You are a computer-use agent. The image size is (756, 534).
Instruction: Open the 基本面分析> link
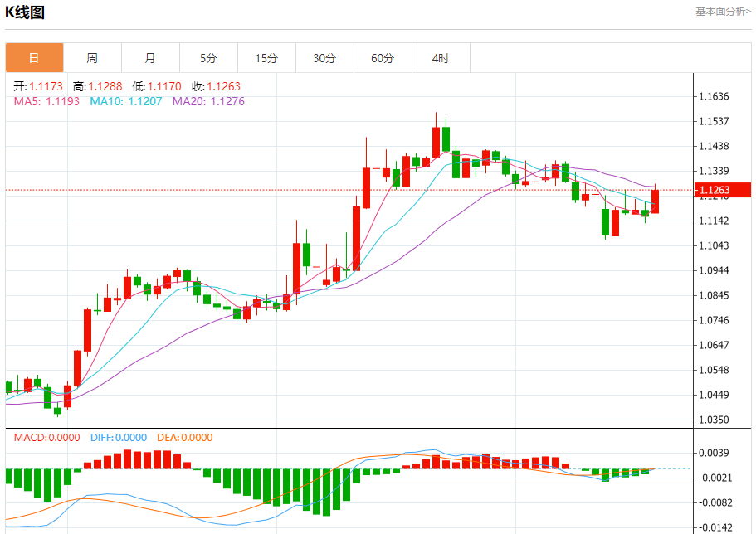723,12
